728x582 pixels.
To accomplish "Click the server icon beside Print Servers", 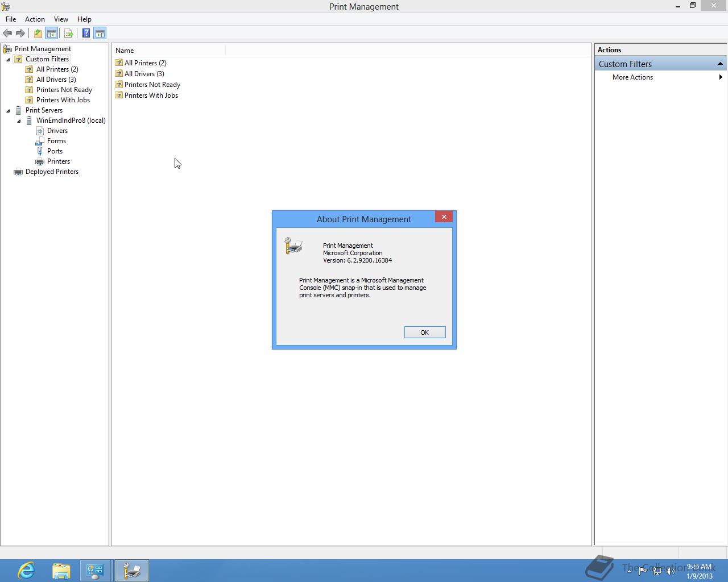I will click(x=18, y=110).
